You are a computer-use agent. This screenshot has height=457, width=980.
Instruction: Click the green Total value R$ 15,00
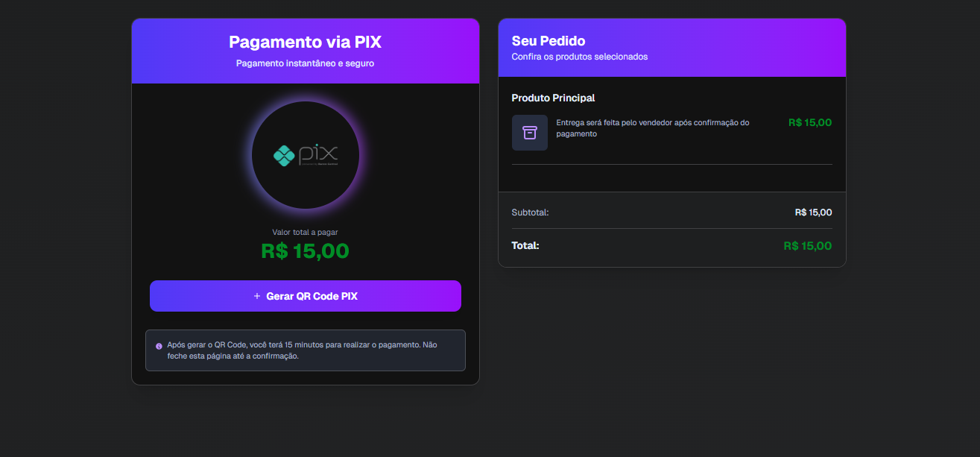(808, 246)
